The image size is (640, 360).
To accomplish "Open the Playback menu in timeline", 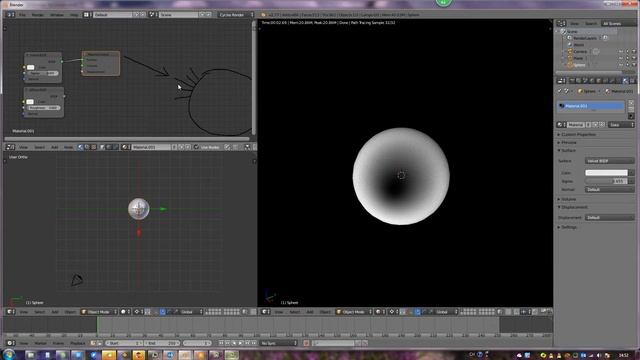I will pos(78,343).
